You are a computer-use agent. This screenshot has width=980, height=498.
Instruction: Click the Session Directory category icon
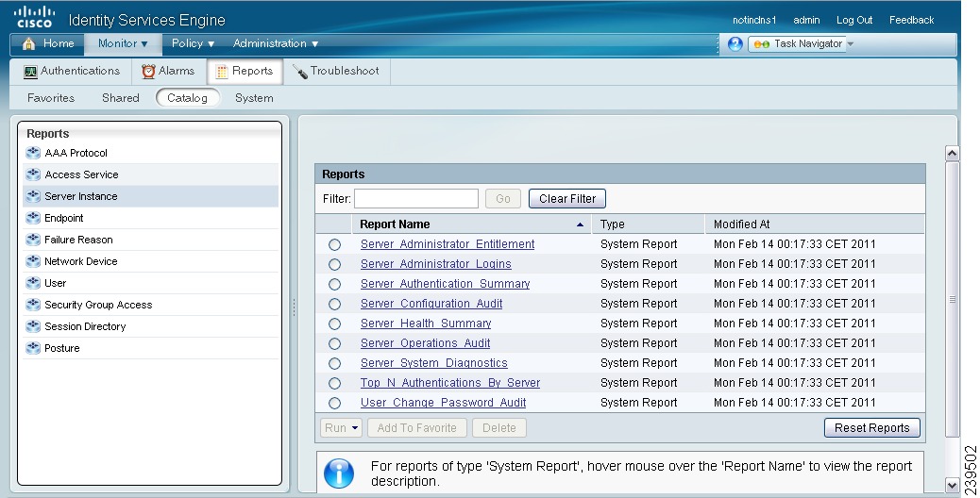point(33,326)
